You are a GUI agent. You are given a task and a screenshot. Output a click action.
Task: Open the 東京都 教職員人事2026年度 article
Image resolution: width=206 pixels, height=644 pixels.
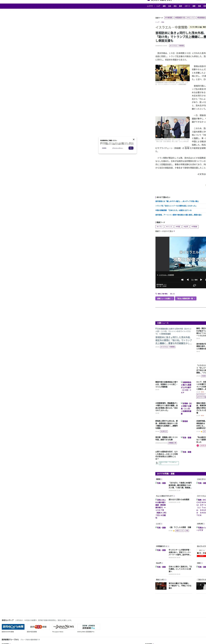[x=167, y=438]
